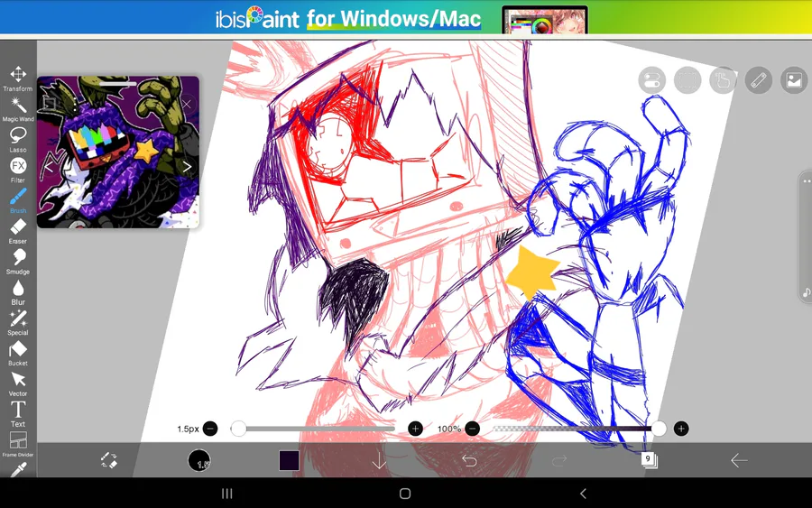Screen dimensions: 812x508
Task: Increase opacity with the plus button
Action: [x=681, y=429]
